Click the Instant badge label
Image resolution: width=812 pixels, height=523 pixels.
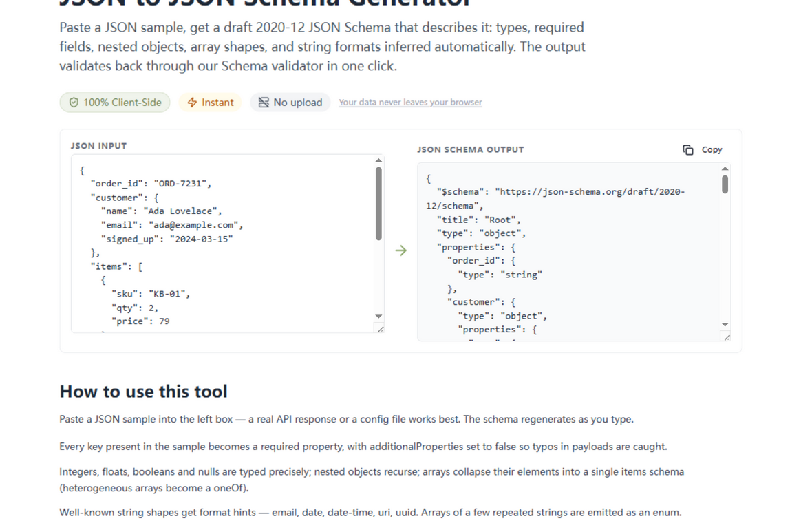pos(217,103)
